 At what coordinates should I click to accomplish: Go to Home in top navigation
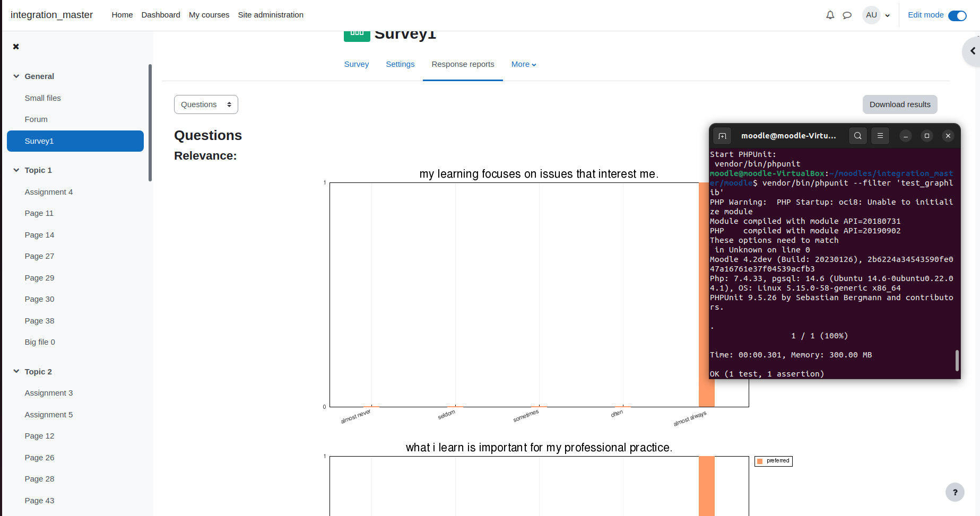click(x=122, y=15)
